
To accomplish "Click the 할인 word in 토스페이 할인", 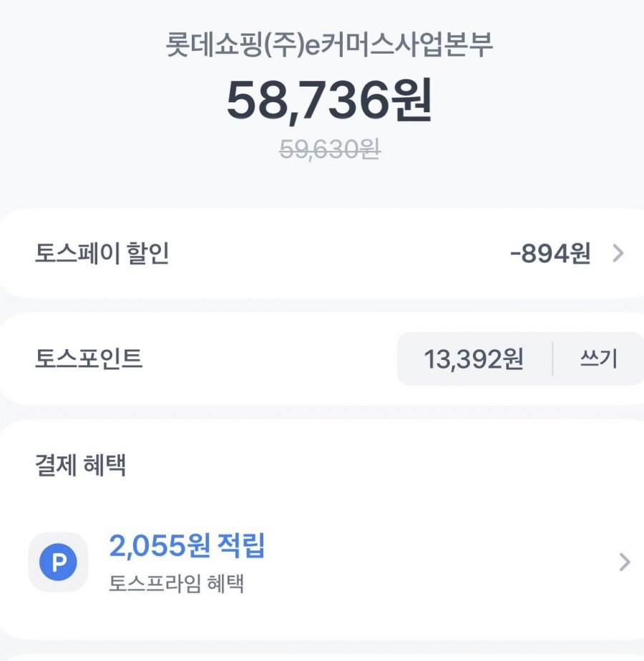I will pyautogui.click(x=150, y=253).
